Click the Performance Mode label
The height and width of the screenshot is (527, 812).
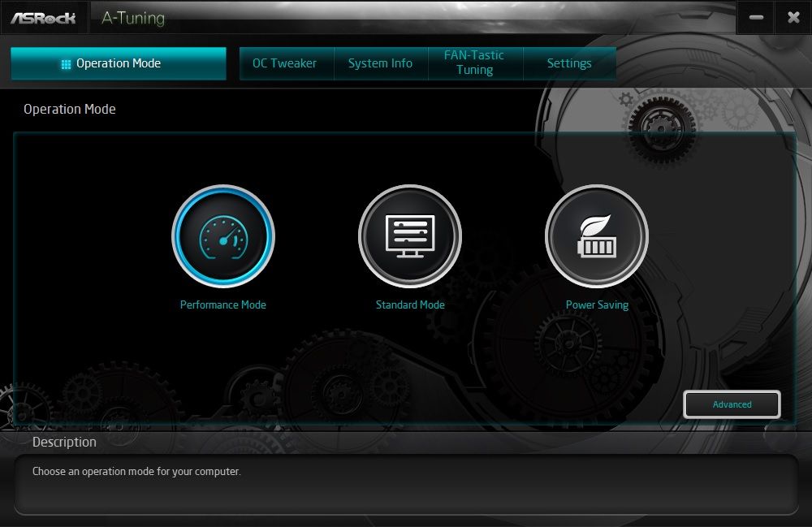(x=223, y=305)
